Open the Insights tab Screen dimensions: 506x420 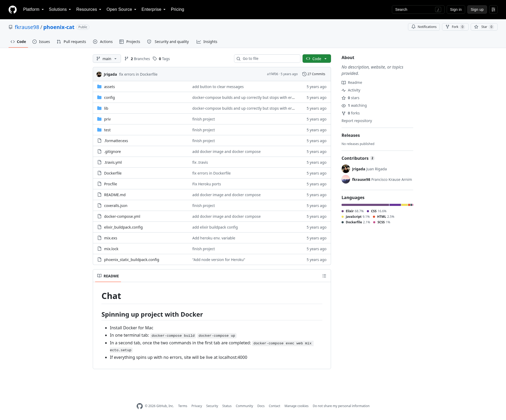pyautogui.click(x=207, y=42)
